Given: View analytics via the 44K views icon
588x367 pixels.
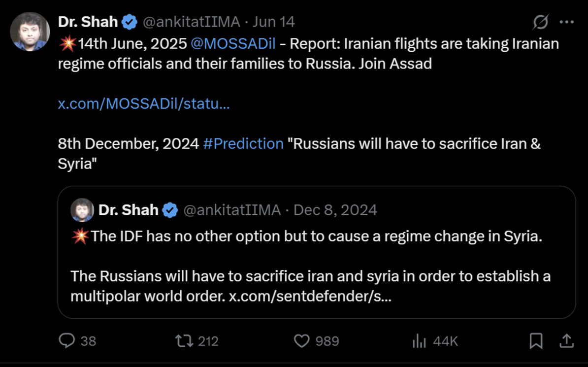Looking at the screenshot, I should pos(418,340).
